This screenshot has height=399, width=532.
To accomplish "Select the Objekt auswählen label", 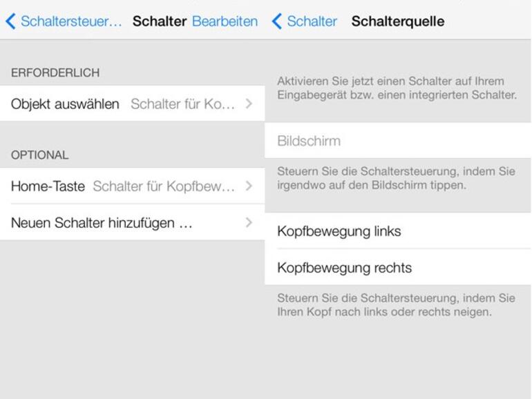I will coord(65,104).
